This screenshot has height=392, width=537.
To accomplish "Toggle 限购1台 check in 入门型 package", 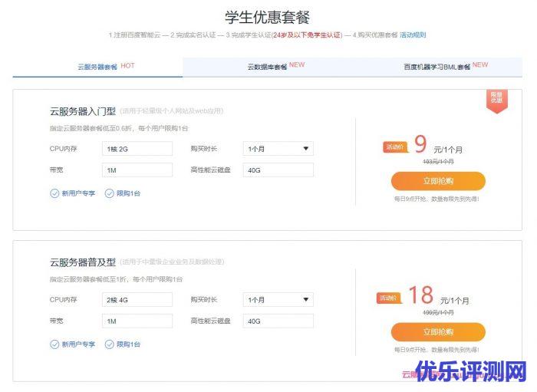I will (110, 193).
